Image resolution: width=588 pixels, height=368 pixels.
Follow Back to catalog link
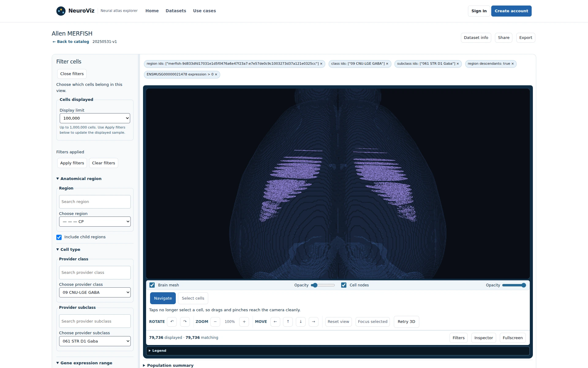tap(71, 42)
